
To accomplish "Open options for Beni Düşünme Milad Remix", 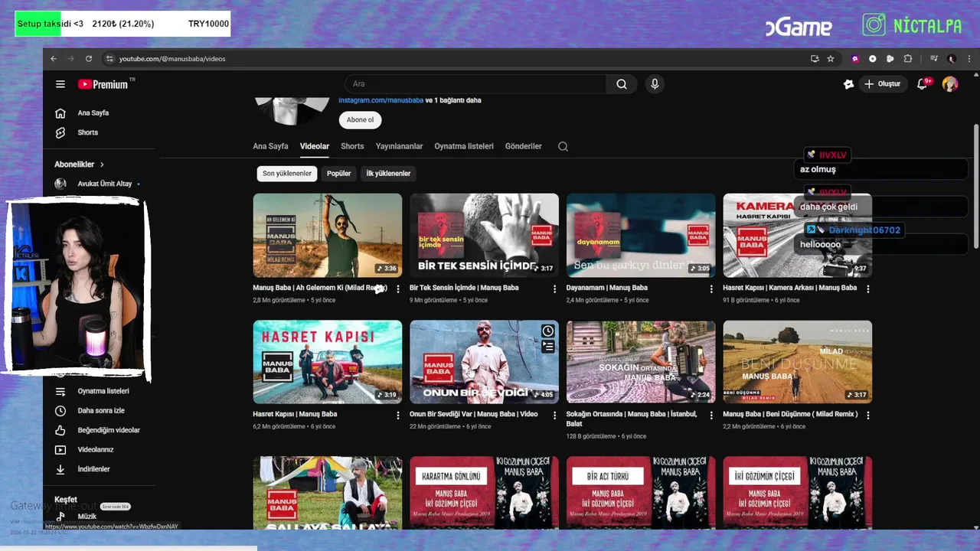I will (x=867, y=415).
